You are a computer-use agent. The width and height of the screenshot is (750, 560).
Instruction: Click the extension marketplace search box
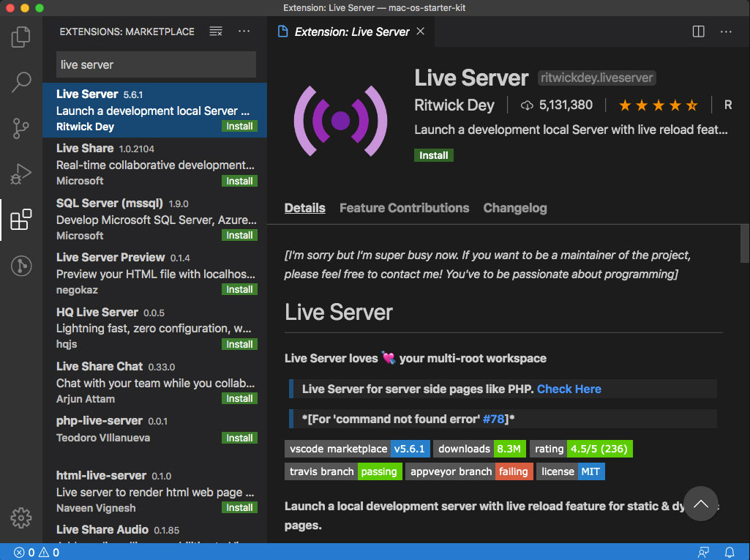click(154, 64)
